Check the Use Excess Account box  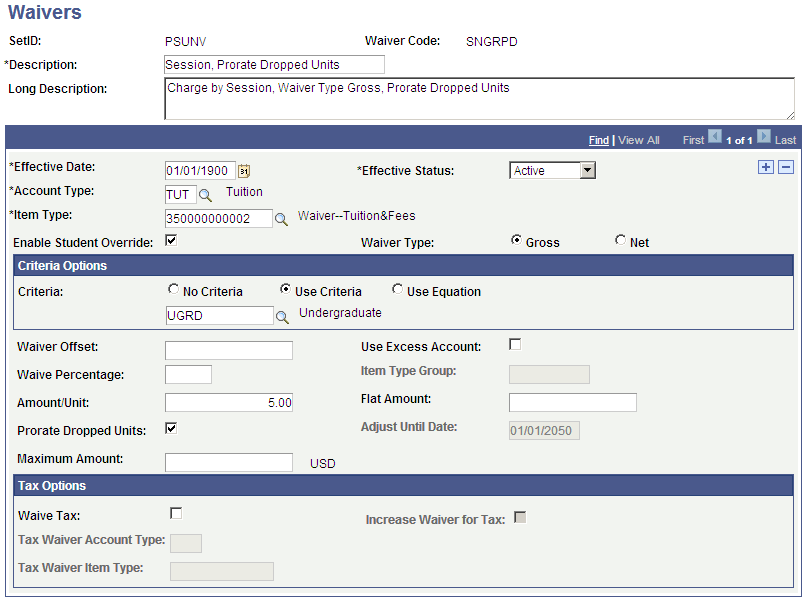click(x=514, y=344)
